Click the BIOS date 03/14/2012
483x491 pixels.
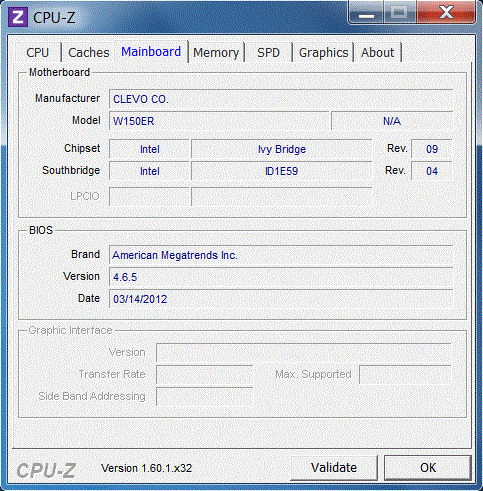tap(281, 299)
